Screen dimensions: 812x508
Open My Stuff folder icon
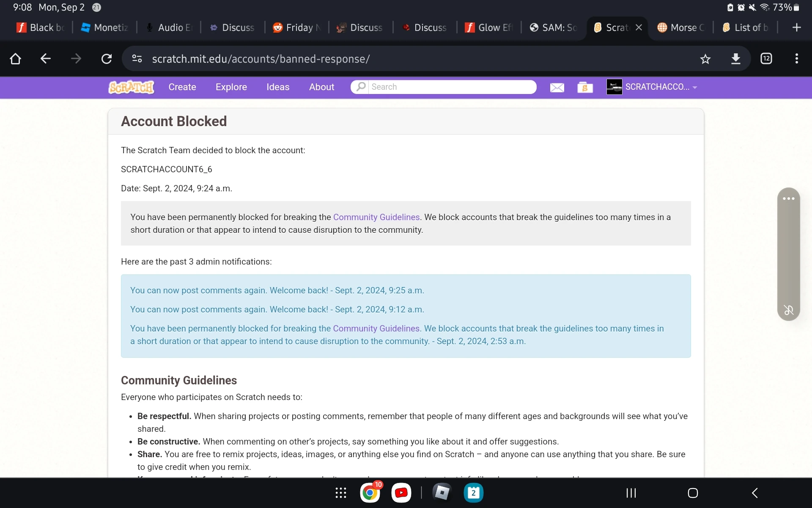click(x=584, y=87)
